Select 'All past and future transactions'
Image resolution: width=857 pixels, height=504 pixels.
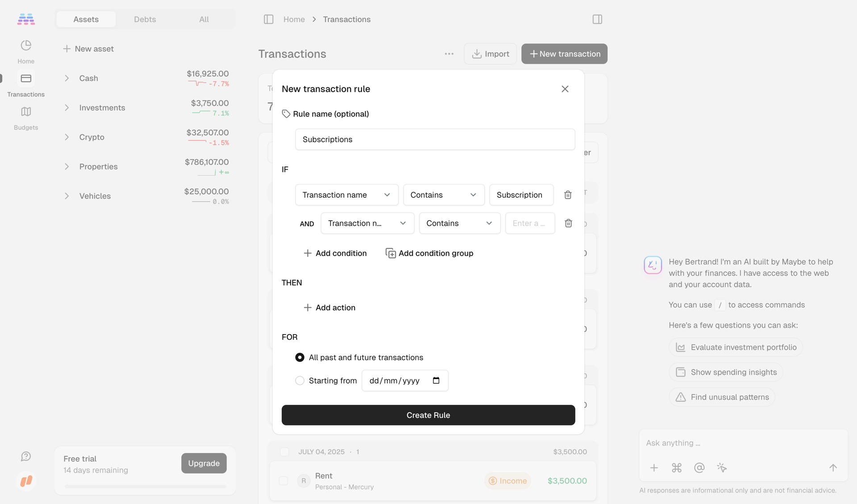300,357
